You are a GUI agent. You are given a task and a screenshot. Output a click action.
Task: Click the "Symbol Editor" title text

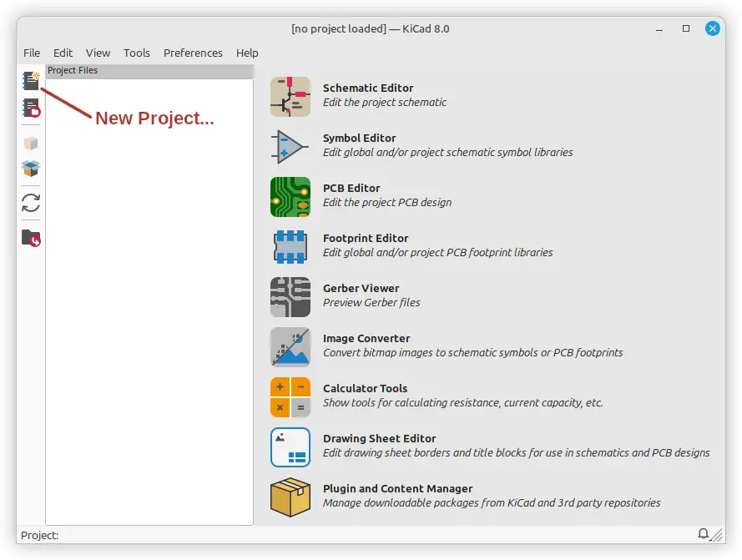(x=359, y=139)
